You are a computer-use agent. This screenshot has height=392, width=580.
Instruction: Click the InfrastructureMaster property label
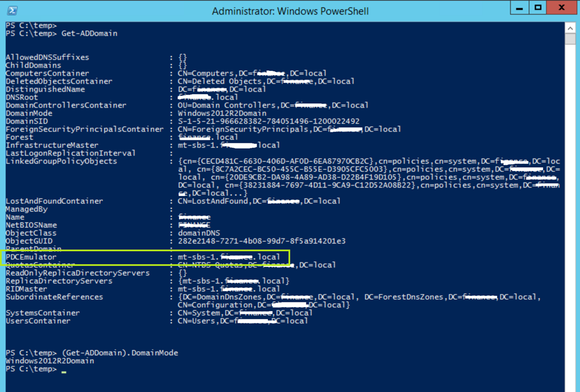[45, 145]
